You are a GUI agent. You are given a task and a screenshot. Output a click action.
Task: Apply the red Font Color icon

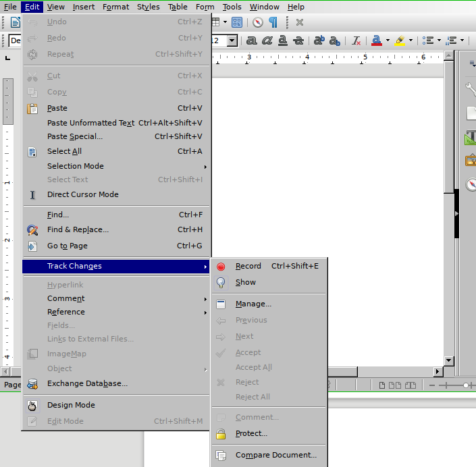pos(377,40)
